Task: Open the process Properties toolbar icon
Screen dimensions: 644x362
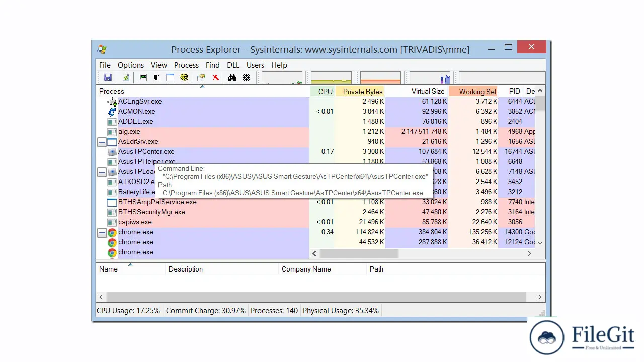Action: click(201, 78)
